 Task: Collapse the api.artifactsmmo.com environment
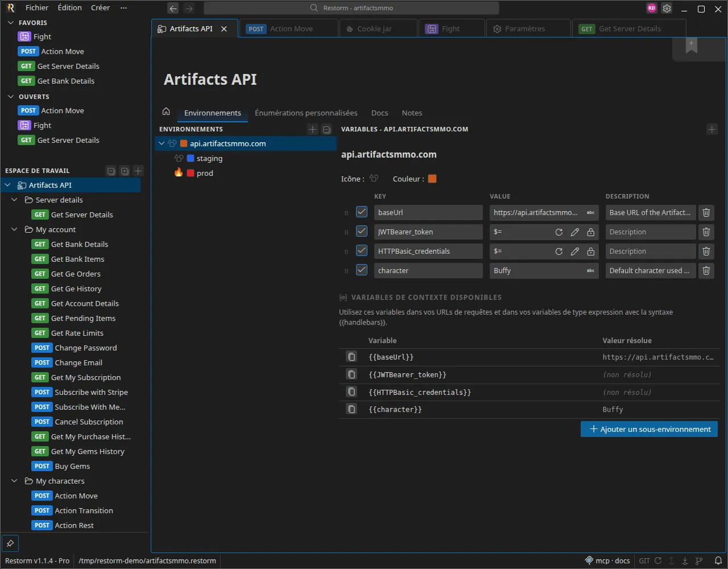click(x=162, y=143)
